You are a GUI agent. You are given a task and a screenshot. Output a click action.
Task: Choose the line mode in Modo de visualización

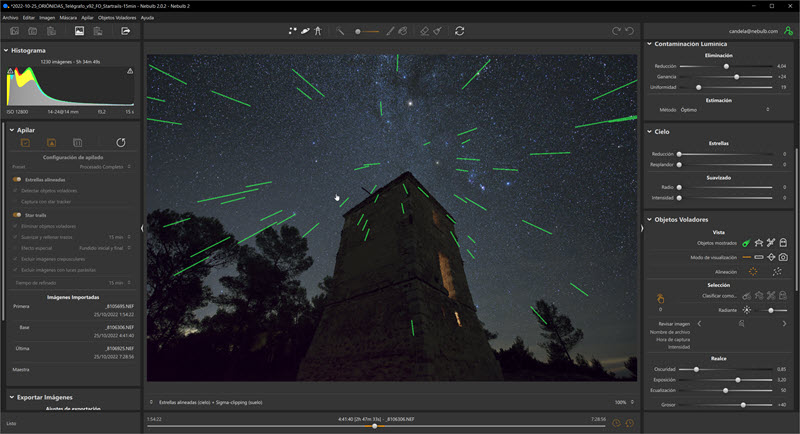(746, 257)
